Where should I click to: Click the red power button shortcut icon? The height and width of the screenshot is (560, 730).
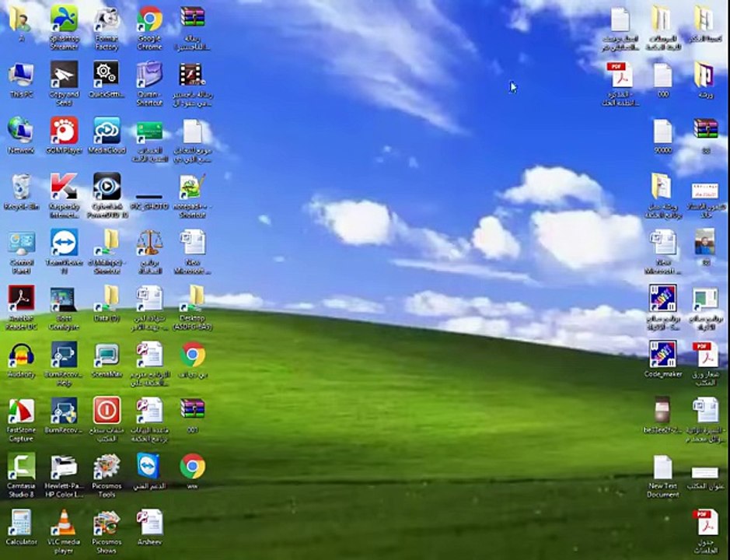[x=107, y=419]
